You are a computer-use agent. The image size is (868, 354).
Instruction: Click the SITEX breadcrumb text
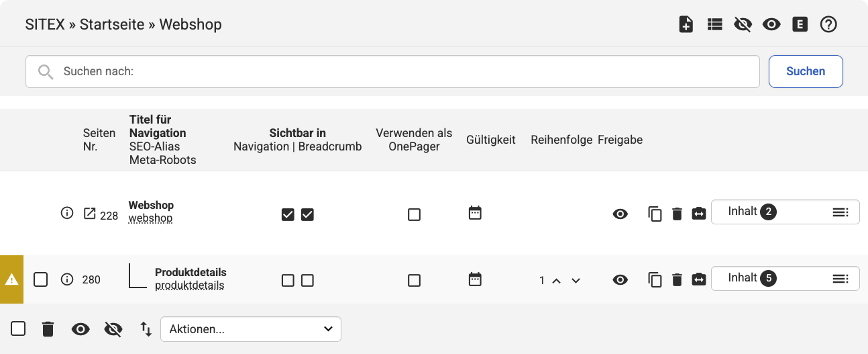[x=45, y=25]
